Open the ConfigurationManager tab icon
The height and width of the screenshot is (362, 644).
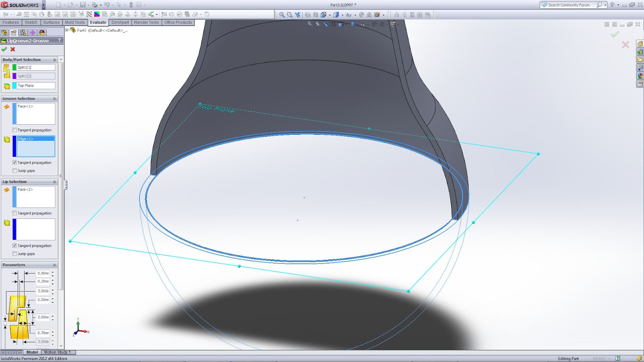(23, 32)
